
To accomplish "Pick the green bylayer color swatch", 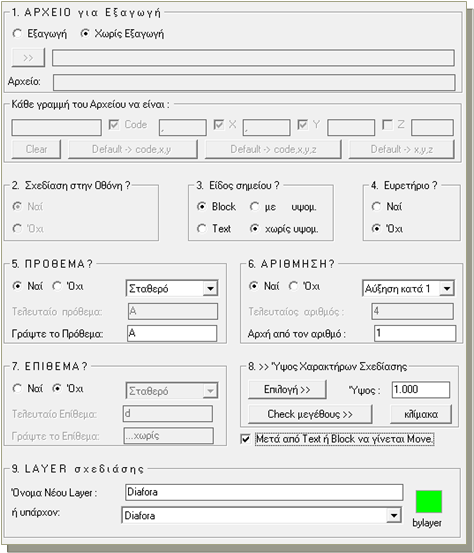I will point(429,501).
